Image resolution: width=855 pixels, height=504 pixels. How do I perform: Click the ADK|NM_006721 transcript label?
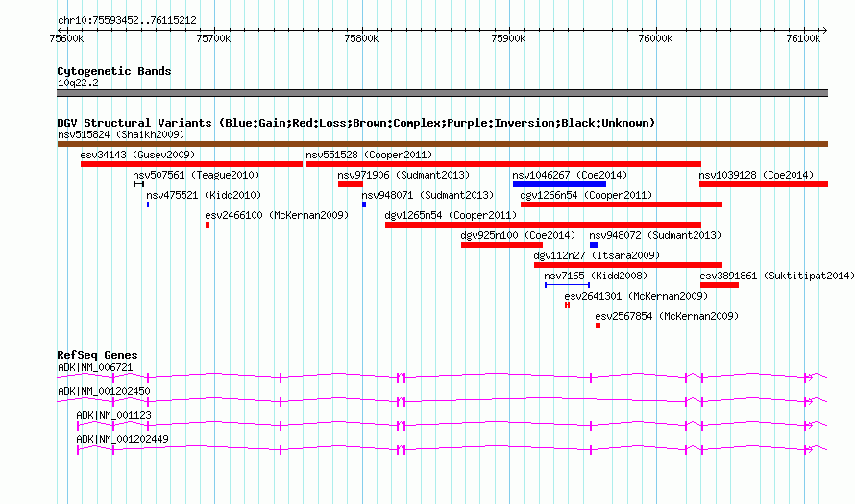pyautogui.click(x=95, y=368)
